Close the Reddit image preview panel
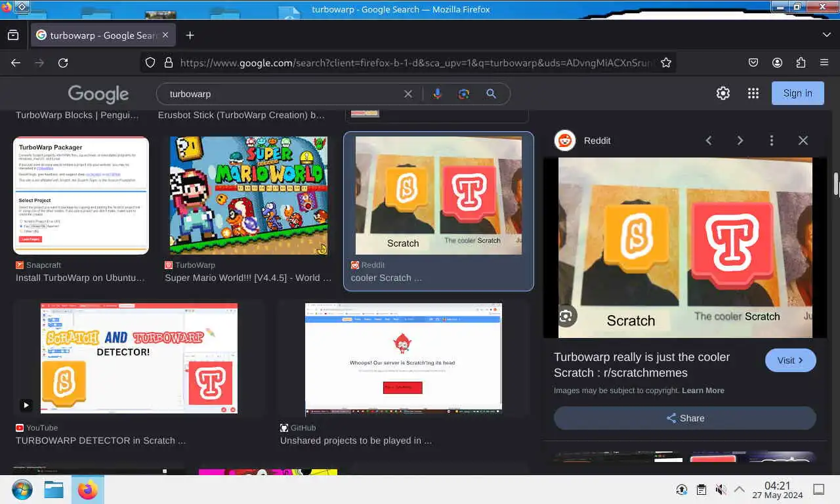 (x=803, y=140)
